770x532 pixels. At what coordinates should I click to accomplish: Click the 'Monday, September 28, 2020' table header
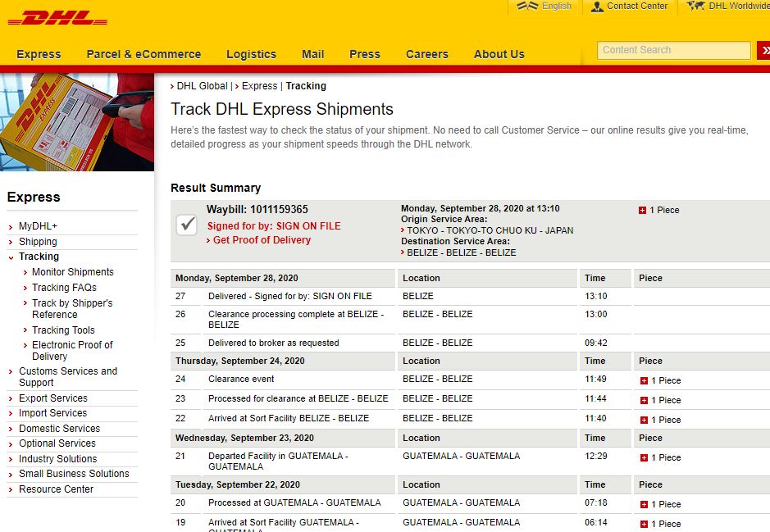237,278
